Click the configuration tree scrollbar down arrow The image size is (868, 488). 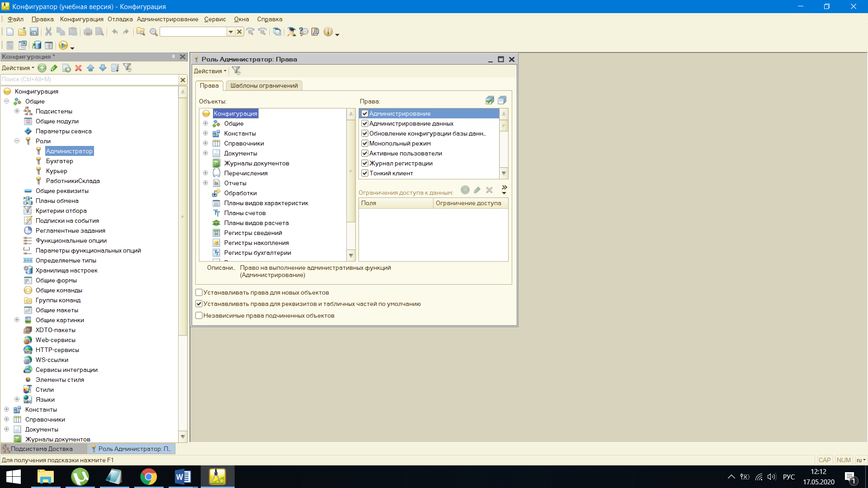(x=183, y=436)
